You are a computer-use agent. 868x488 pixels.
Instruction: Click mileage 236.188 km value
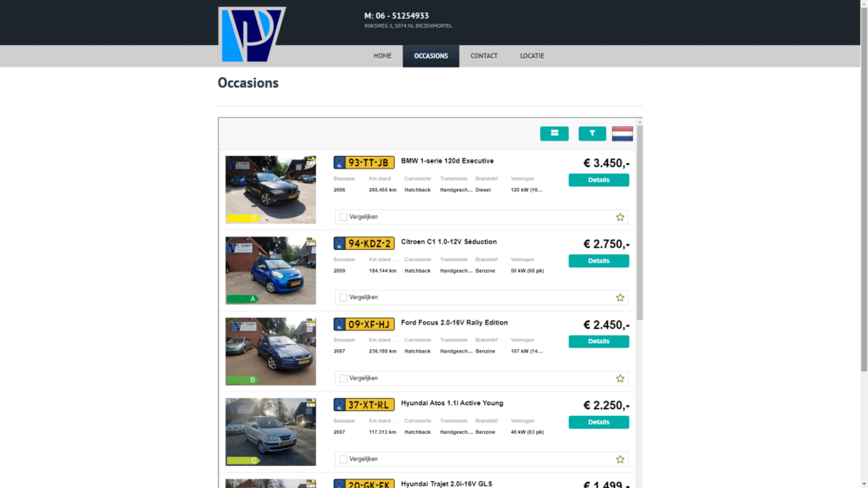[x=382, y=352]
